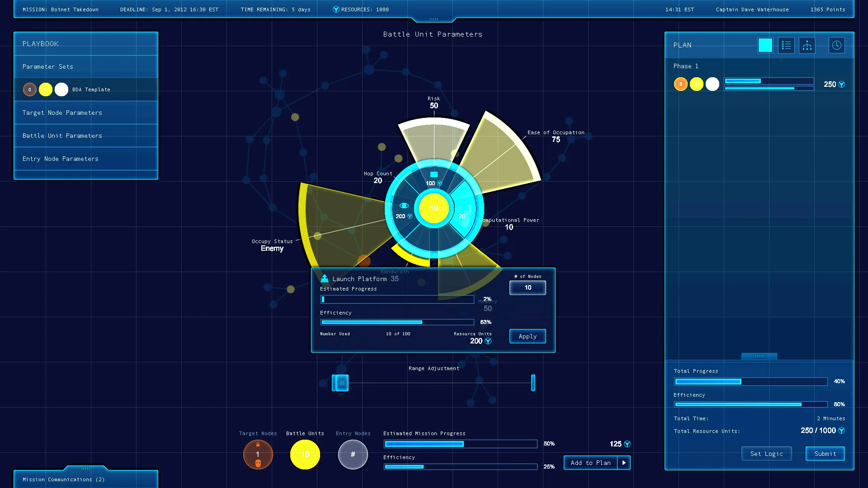
Task: Click the left Range Adjustment slider handle
Action: click(x=341, y=383)
